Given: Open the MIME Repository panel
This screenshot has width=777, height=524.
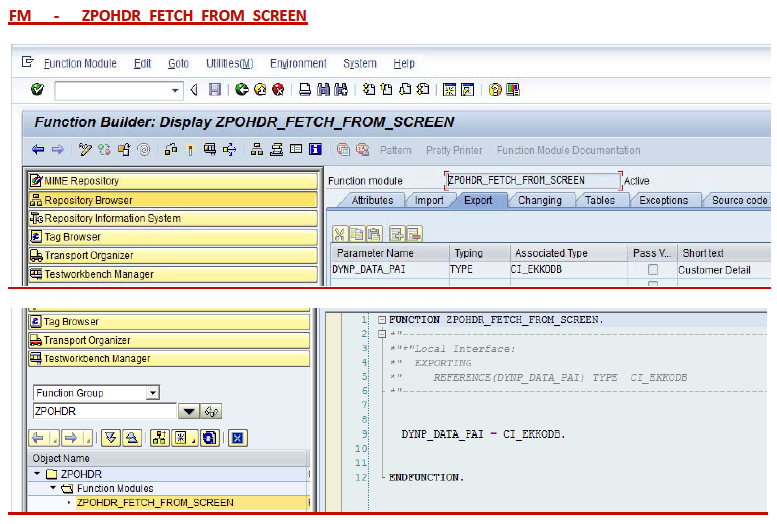Looking at the screenshot, I should [x=173, y=181].
